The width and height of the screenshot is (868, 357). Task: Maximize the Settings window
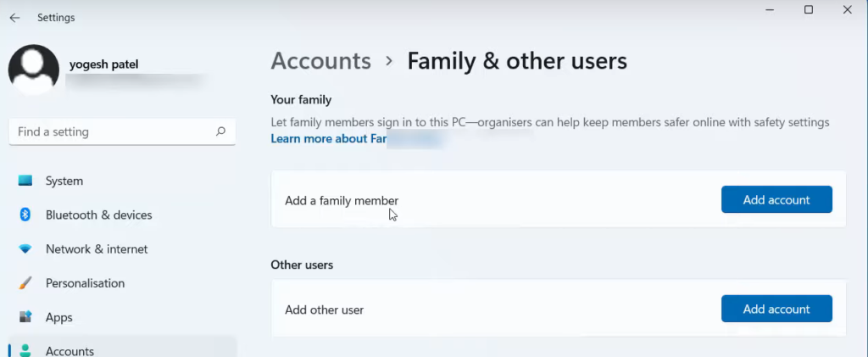[x=808, y=10]
